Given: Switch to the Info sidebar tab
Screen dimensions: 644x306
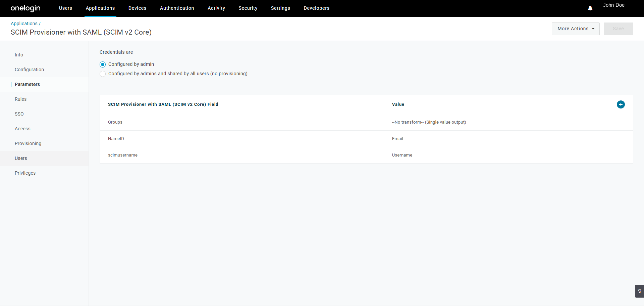Looking at the screenshot, I should [x=44, y=55].
